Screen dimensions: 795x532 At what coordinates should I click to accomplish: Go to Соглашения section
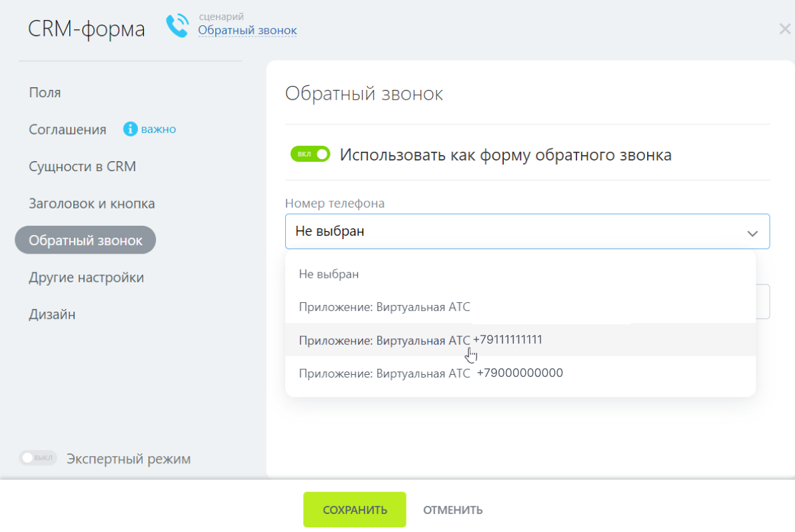pyautogui.click(x=67, y=130)
